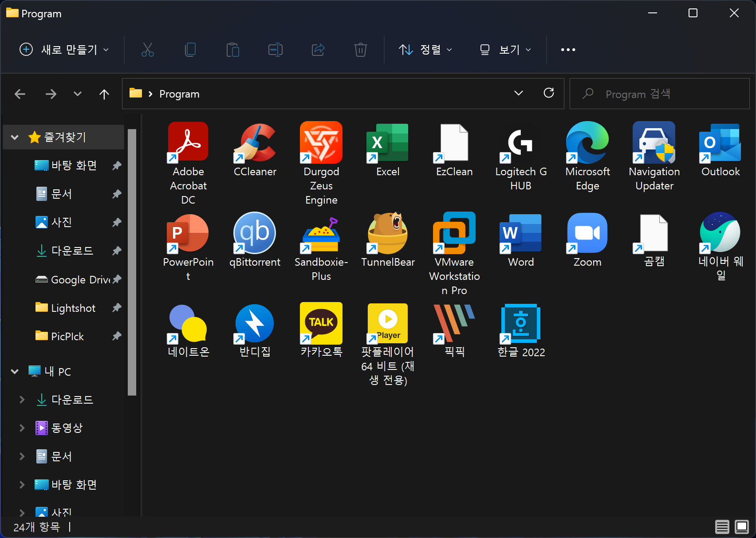Image resolution: width=756 pixels, height=538 pixels.
Task: Select the qBittorrent shortcut icon
Action: 255,233
